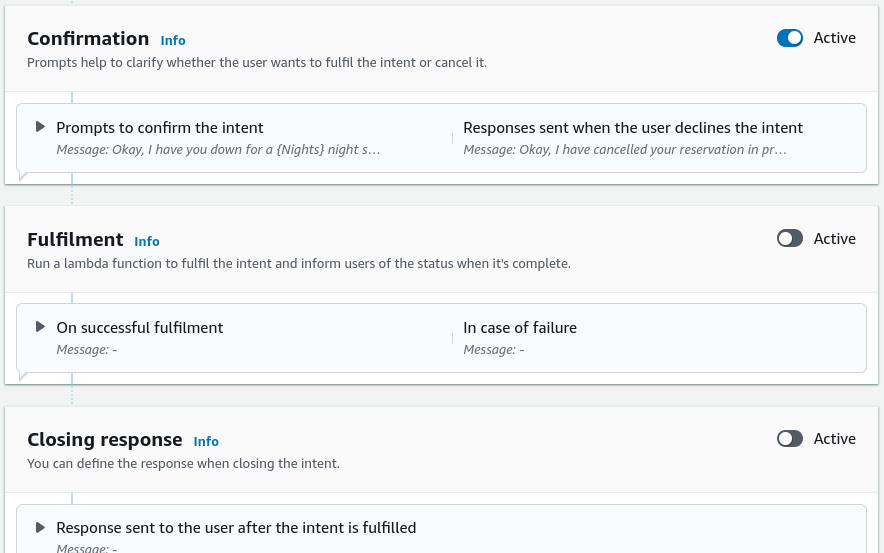Viewport: 884px width, 553px height.
Task: Select Prompts to confirm the intent title
Action: [x=160, y=128]
